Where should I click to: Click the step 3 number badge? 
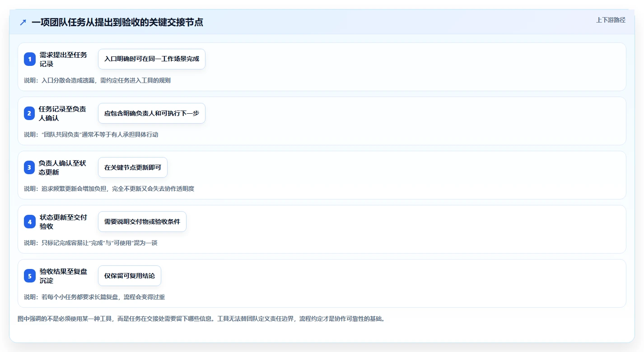[x=30, y=167]
